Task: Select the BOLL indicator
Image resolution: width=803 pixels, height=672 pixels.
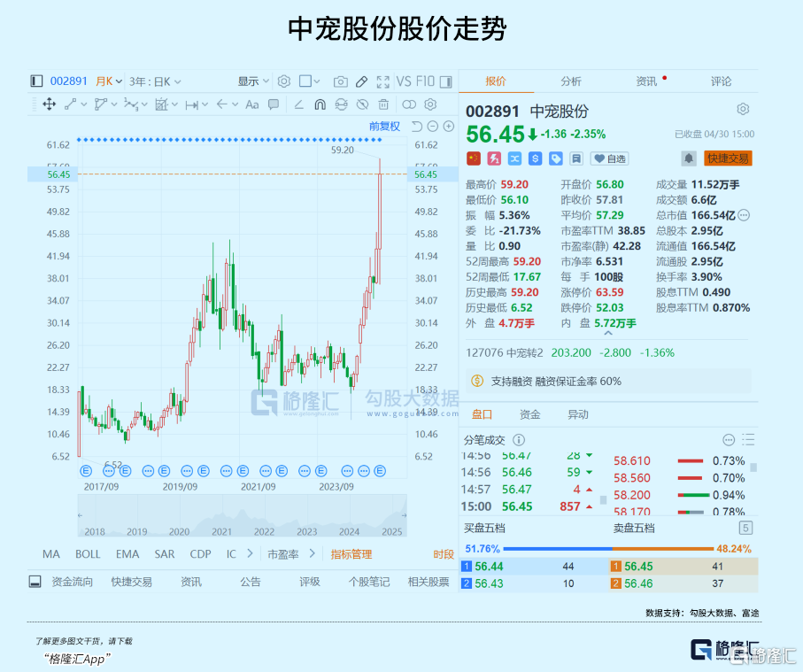Action: tap(88, 554)
